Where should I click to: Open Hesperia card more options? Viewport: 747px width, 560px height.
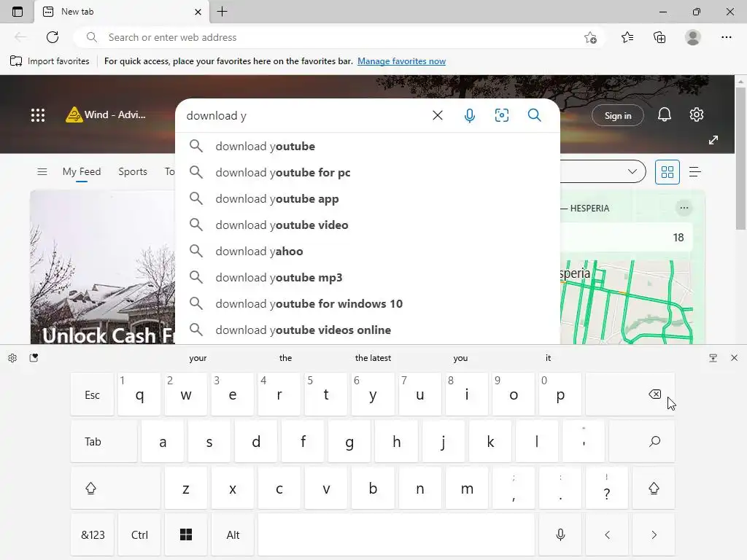point(684,208)
